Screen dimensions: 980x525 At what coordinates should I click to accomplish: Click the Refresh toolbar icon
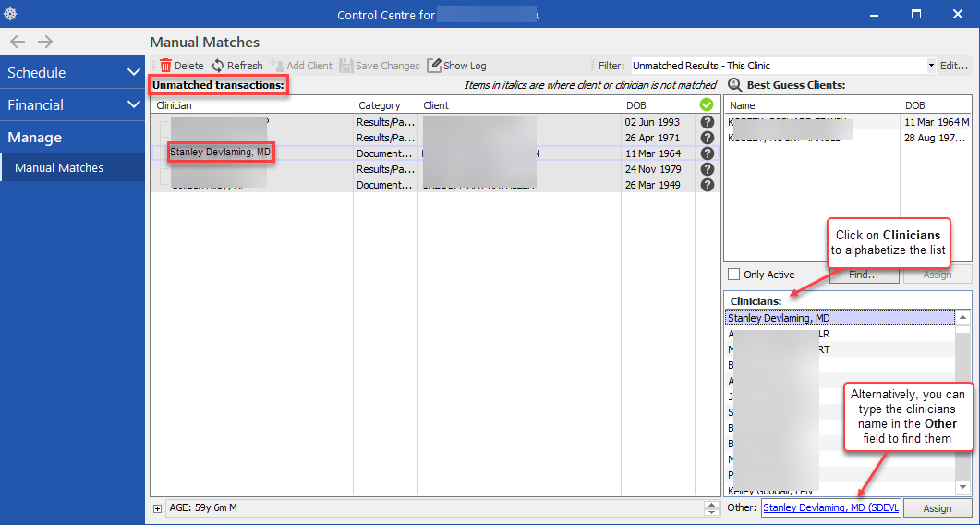click(218, 66)
